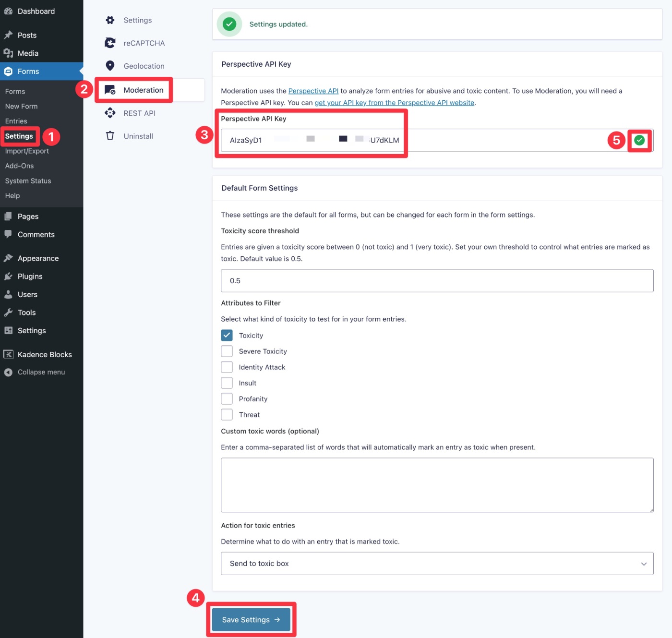
Task: Click the Collapse menu arrow icon
Action: click(8, 372)
